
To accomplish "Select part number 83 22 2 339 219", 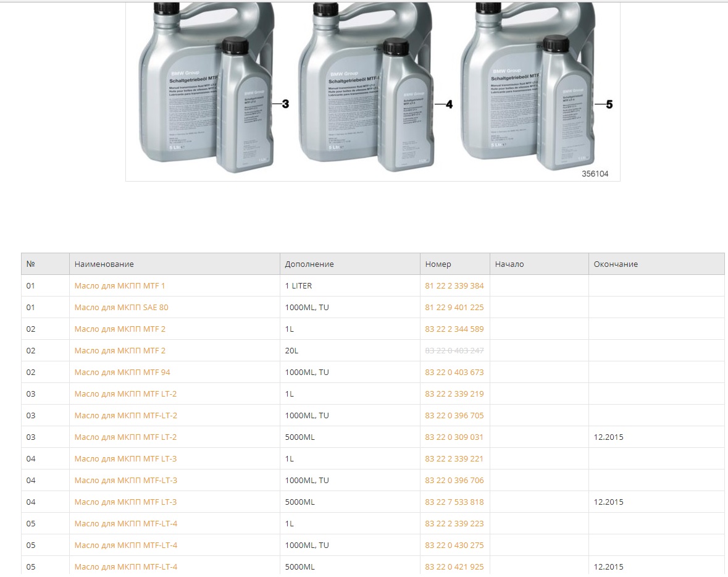I will click(454, 394).
